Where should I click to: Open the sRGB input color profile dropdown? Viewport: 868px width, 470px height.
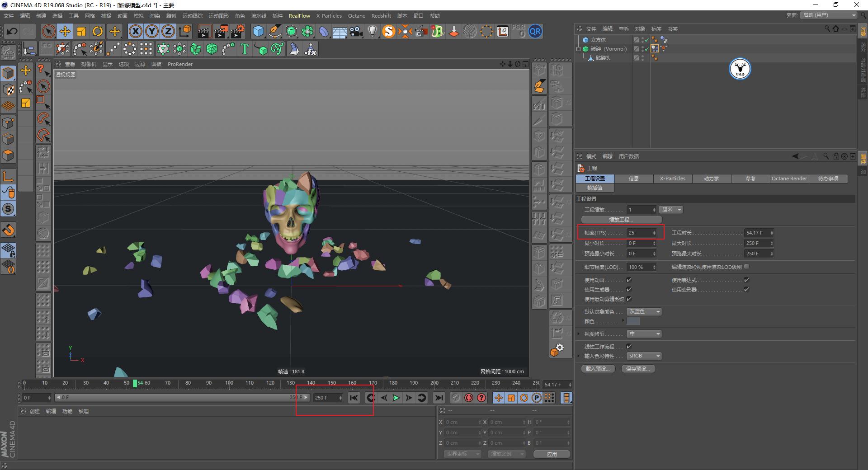643,356
